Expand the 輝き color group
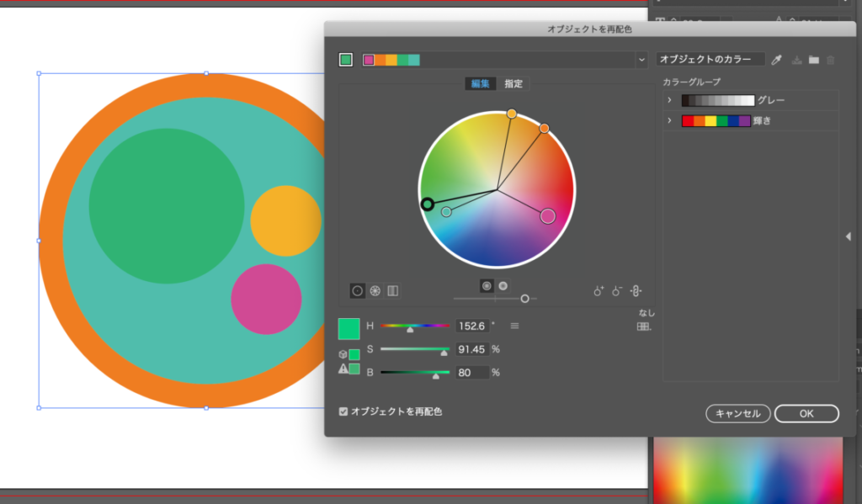 [670, 121]
